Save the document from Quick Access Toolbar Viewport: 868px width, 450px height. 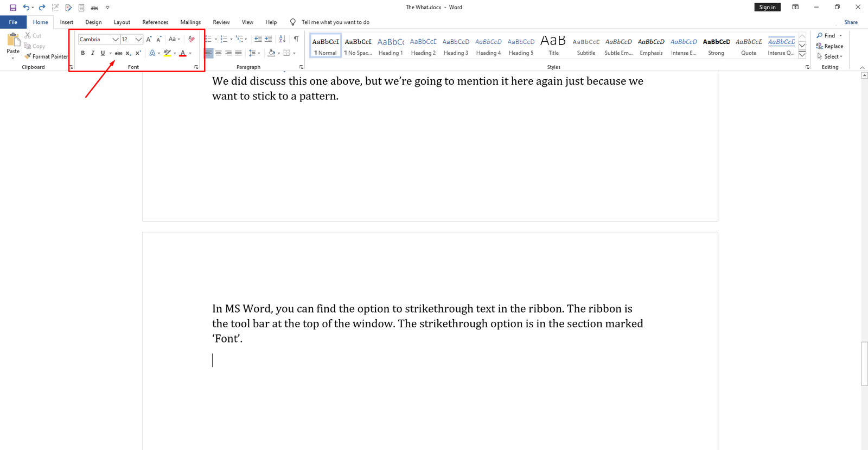coord(13,8)
